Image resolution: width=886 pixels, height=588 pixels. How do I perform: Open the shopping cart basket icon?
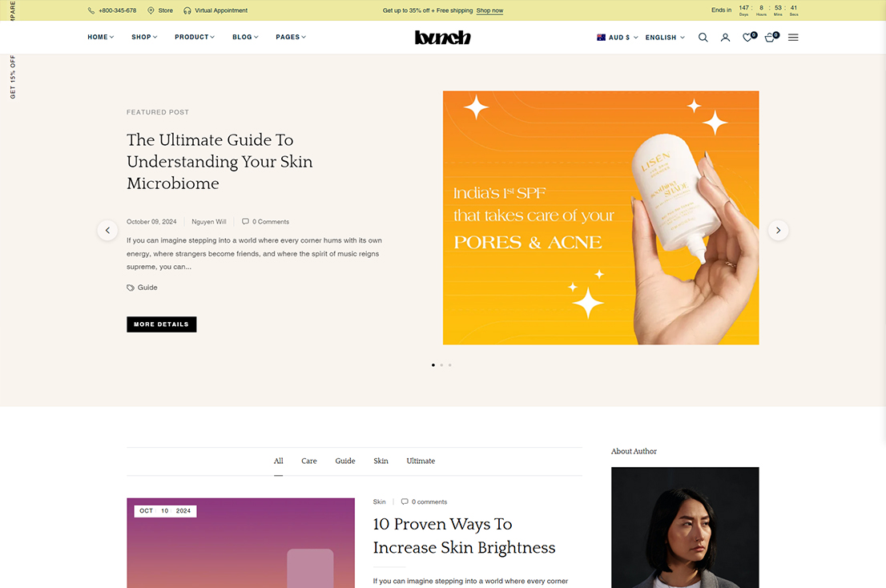pyautogui.click(x=770, y=38)
